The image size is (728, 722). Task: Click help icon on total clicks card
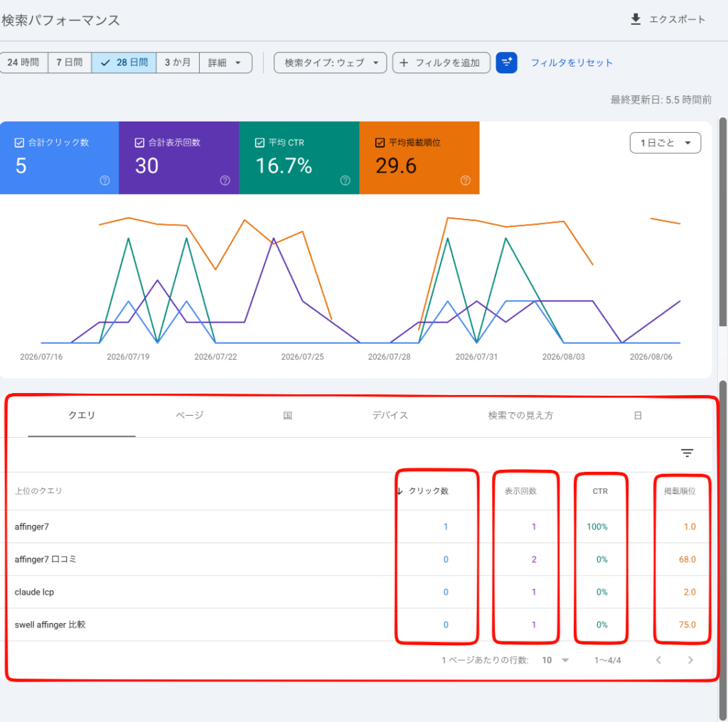pyautogui.click(x=105, y=180)
